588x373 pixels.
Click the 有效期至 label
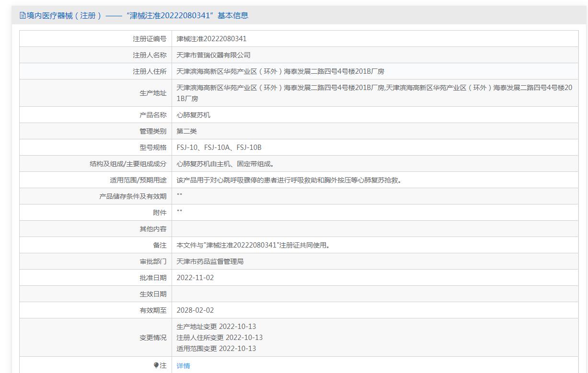pos(153,310)
